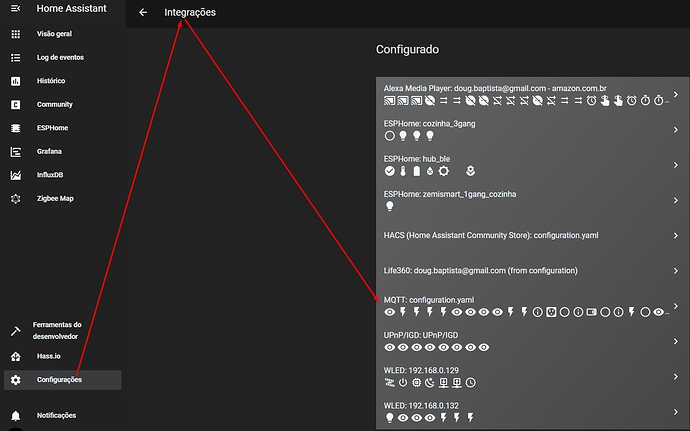Click the Histórico chart icon
The height and width of the screenshot is (431, 690).
(15, 81)
